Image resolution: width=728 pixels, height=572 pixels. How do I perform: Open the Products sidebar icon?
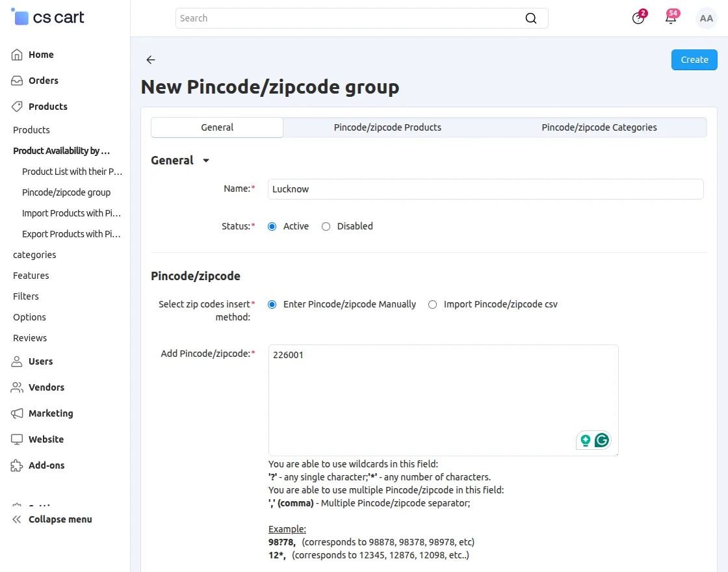16,107
